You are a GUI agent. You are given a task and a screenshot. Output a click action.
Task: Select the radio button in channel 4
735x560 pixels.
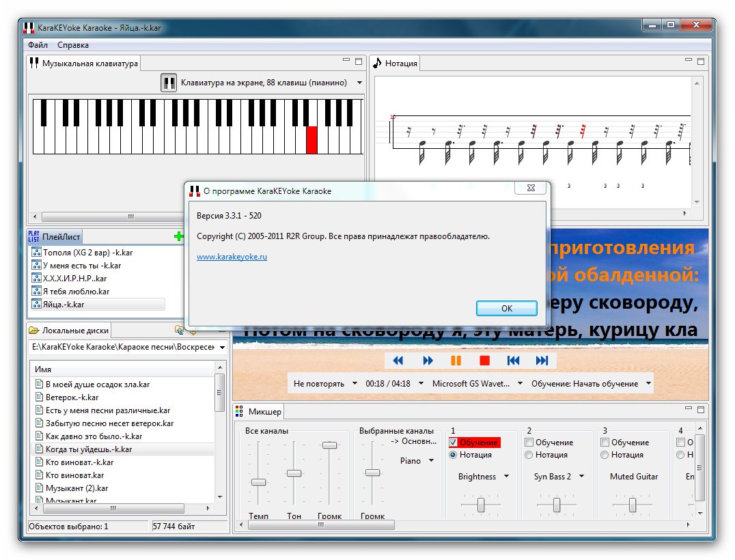(x=681, y=455)
